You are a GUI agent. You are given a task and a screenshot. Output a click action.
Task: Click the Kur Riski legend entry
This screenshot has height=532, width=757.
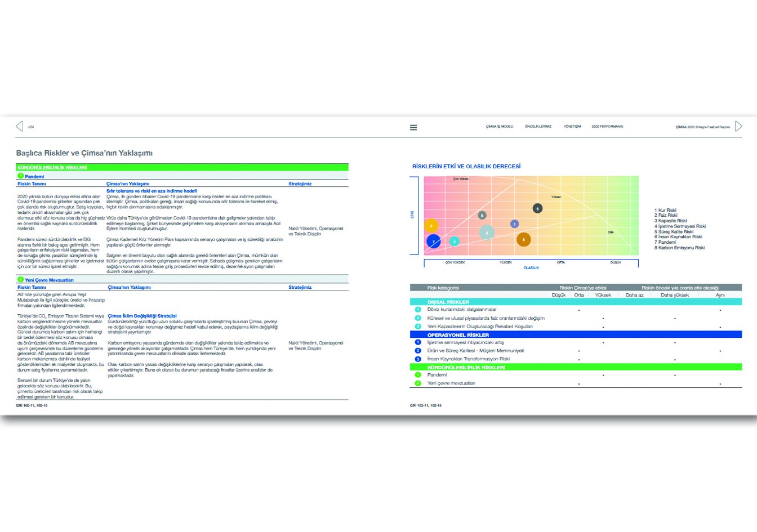tap(665, 210)
